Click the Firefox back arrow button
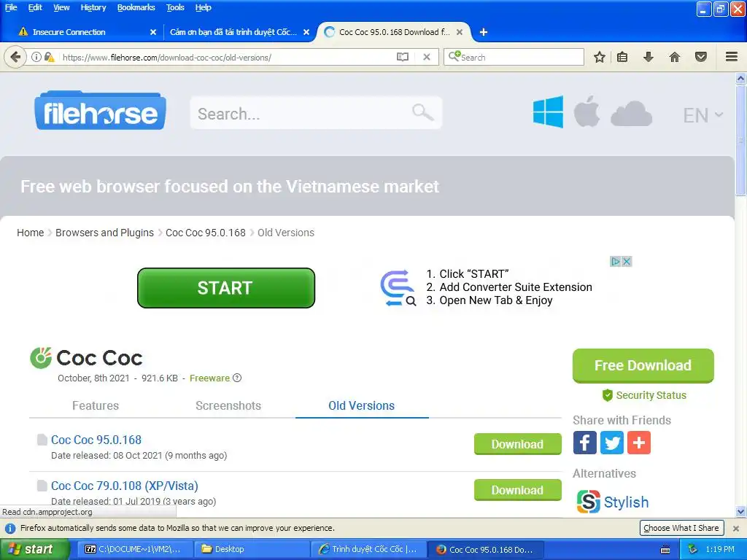 point(15,57)
